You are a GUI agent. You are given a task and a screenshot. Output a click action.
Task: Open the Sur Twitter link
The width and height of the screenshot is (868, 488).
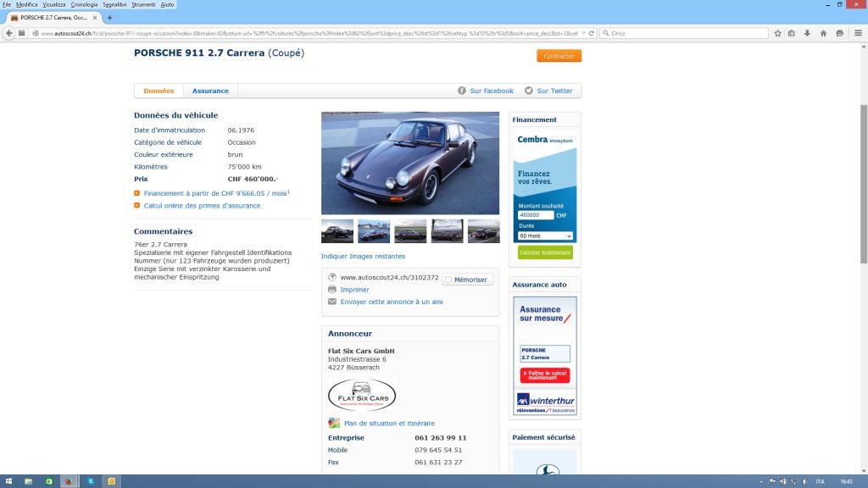(x=554, y=91)
